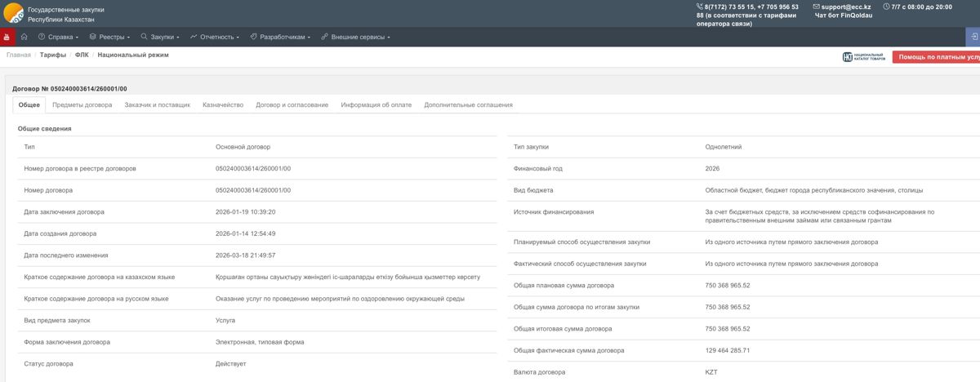
Task: Switch to Информация об оплате tab
Action: 376,104
